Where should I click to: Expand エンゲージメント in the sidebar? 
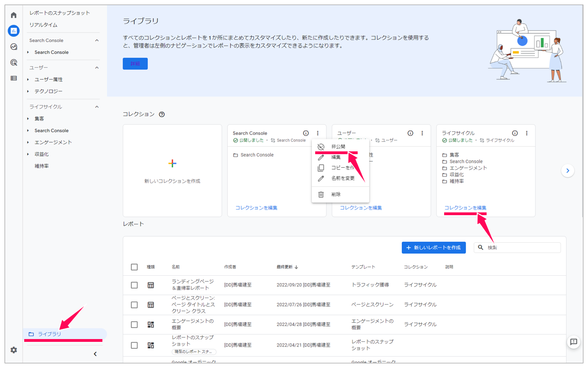[x=28, y=143]
